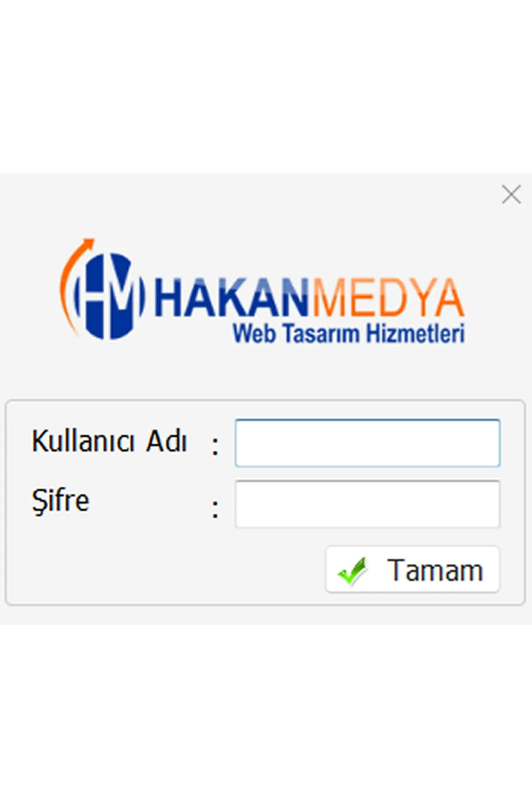This screenshot has height=798, width=532.
Task: Click the Web Tasarım Hizmetleri tagline
Action: 349,333
